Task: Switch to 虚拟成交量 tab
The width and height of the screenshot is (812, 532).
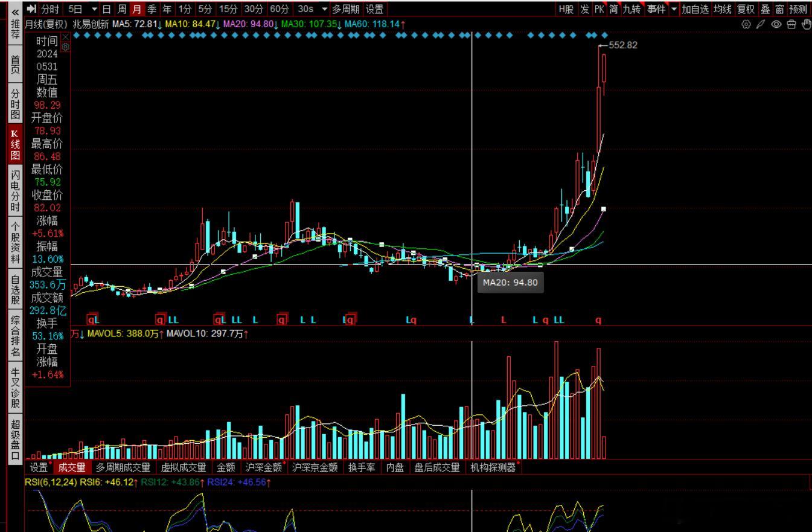Action: point(184,467)
